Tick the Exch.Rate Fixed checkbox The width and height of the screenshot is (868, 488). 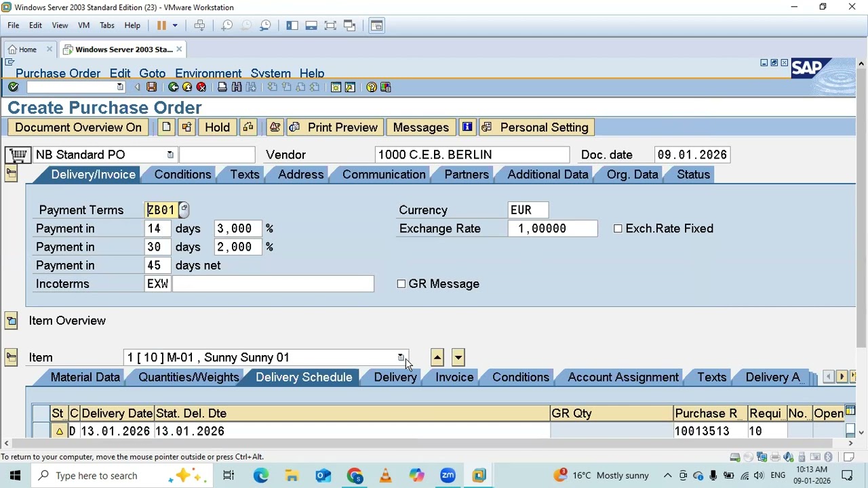coord(618,229)
